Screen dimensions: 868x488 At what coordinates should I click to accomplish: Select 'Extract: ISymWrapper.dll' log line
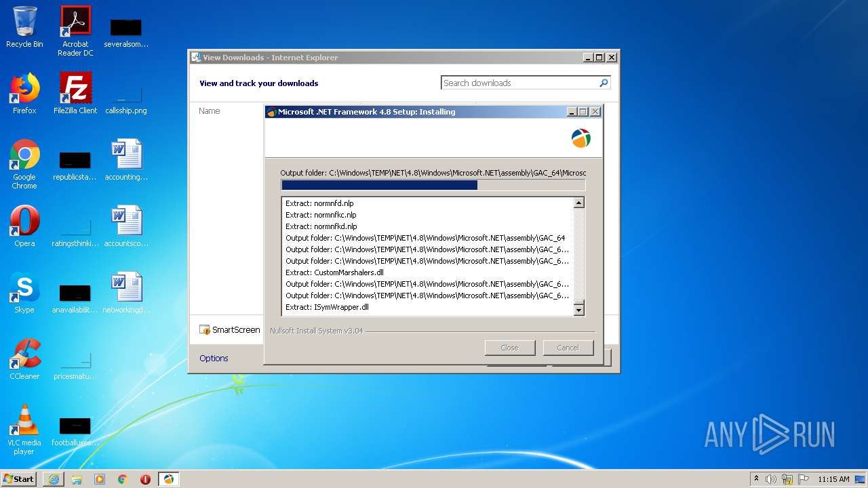[x=327, y=307]
